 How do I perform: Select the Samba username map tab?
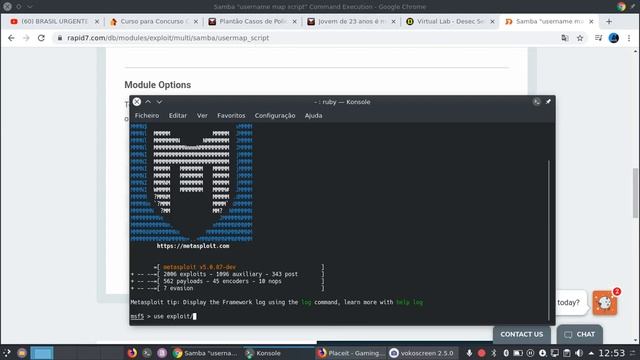click(548, 21)
